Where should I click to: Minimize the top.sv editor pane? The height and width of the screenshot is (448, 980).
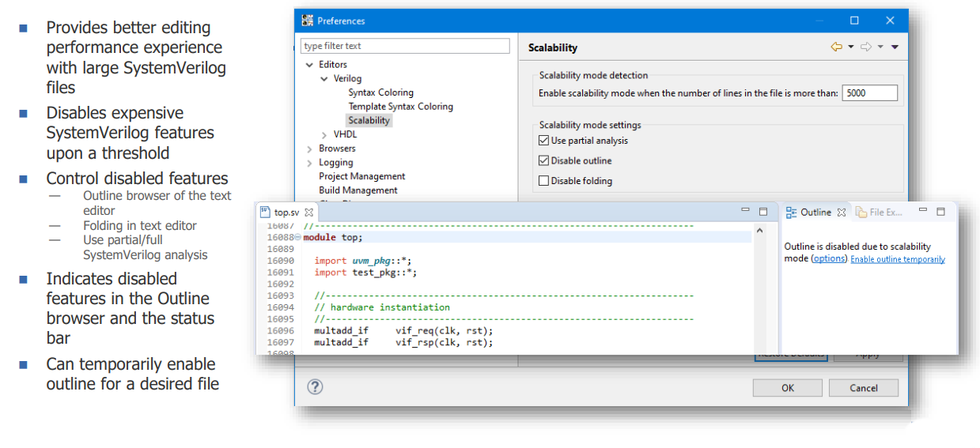pos(745,212)
